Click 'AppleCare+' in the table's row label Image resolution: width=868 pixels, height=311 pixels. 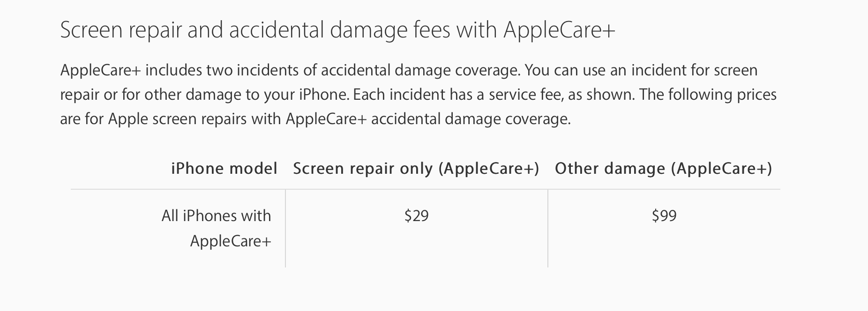coord(231,241)
